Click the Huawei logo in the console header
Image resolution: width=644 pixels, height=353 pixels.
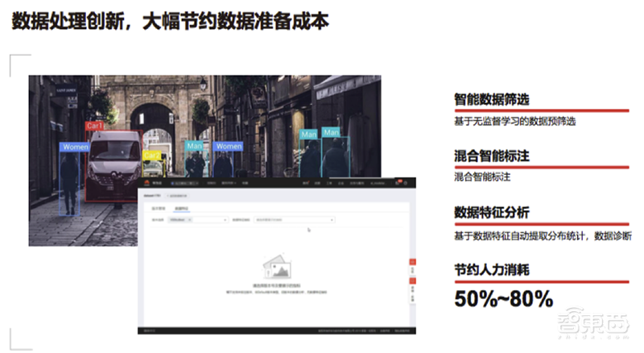tap(147, 183)
